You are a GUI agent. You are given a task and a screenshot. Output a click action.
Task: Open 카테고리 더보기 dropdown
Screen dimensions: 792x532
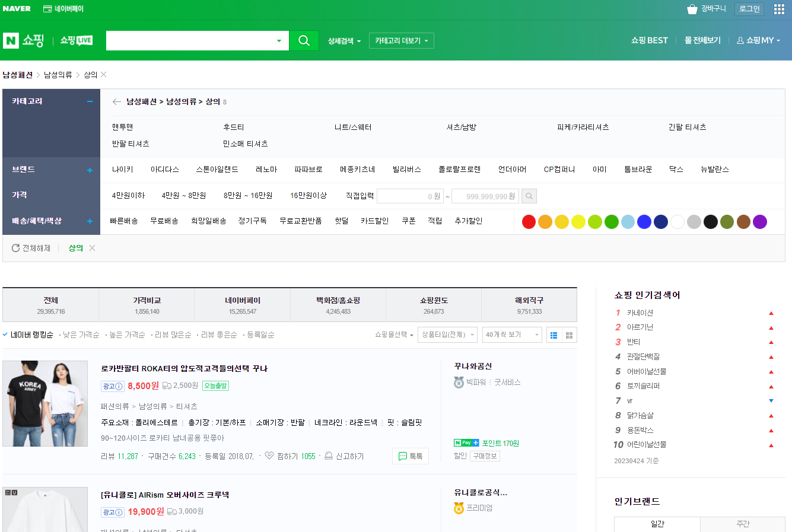[402, 40]
